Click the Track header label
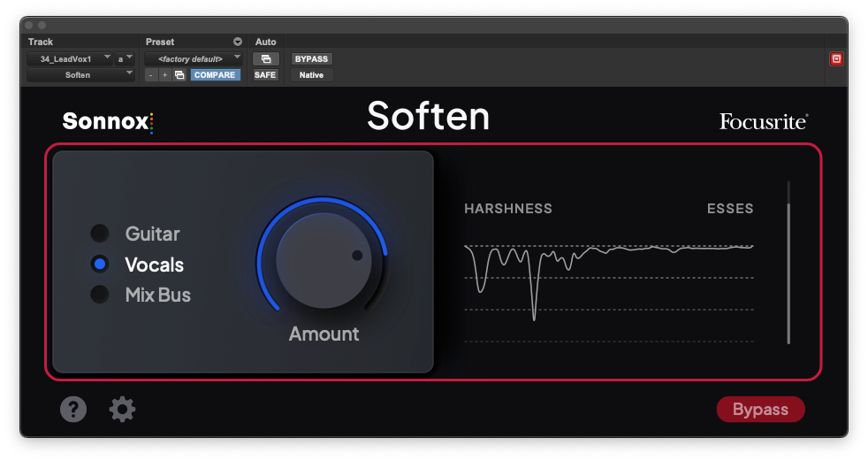The height and width of the screenshot is (461, 868). point(41,42)
